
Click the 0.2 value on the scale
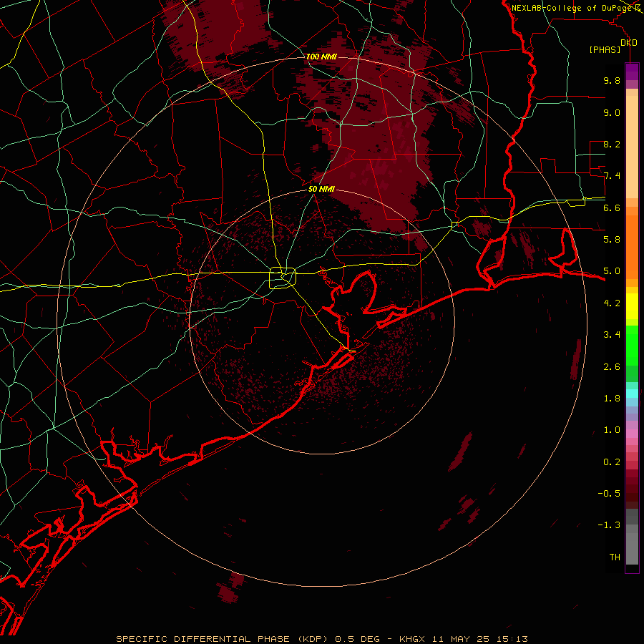tap(612, 462)
